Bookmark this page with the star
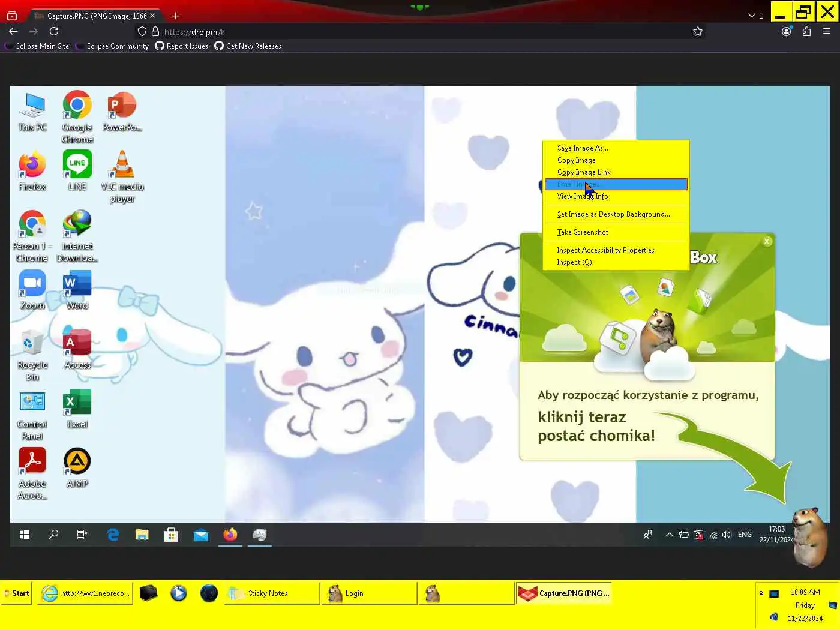Screen dimensions: 840x630 (x=698, y=31)
